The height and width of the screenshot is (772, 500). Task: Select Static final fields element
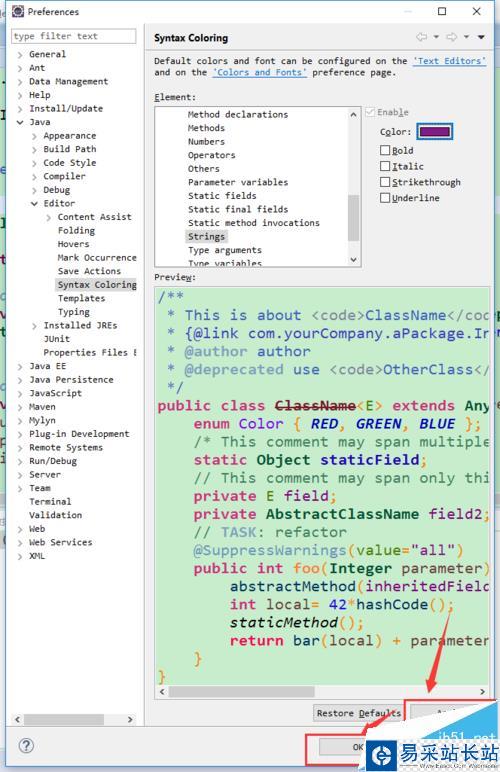pos(238,209)
